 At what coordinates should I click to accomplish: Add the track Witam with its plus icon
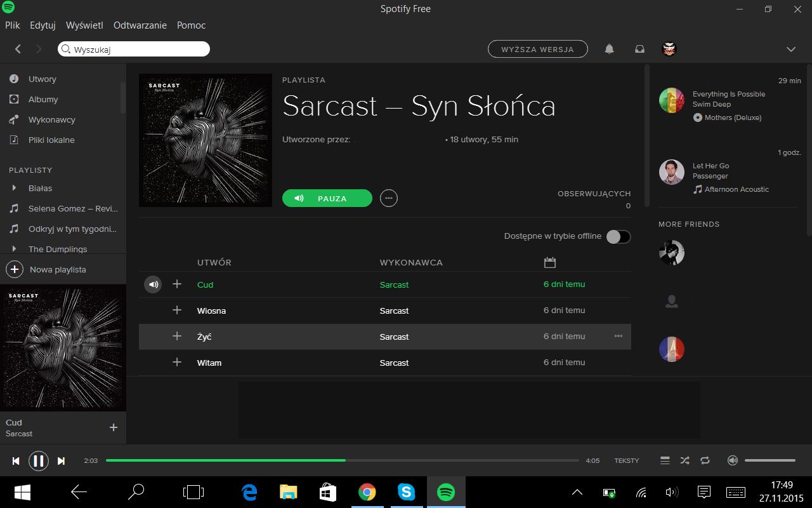point(177,363)
